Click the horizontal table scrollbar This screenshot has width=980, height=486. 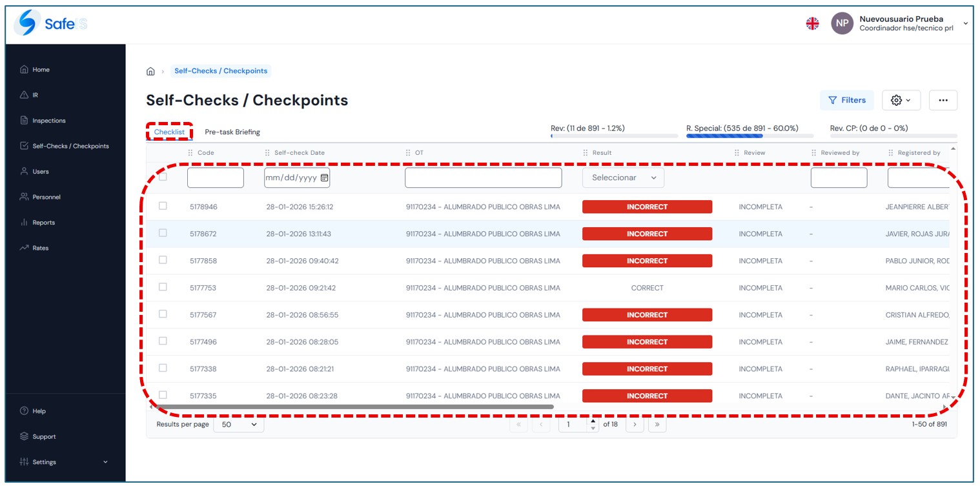click(x=352, y=407)
